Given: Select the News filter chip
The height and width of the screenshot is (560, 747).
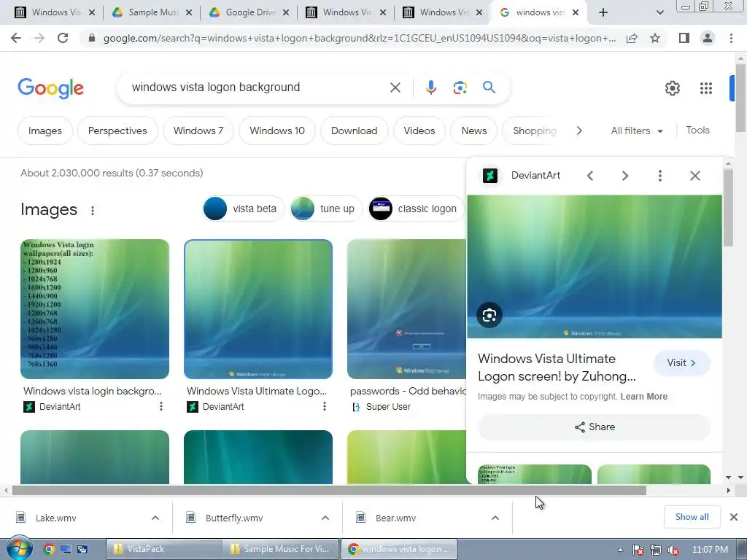Looking at the screenshot, I should tap(474, 131).
